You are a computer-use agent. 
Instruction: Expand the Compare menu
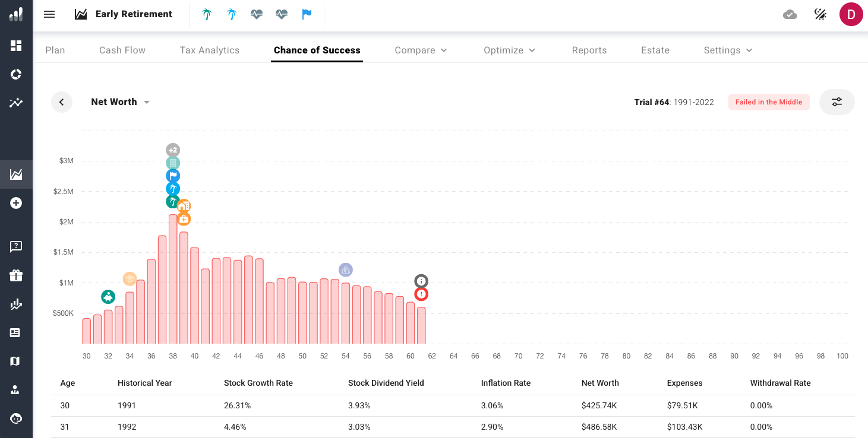click(421, 50)
